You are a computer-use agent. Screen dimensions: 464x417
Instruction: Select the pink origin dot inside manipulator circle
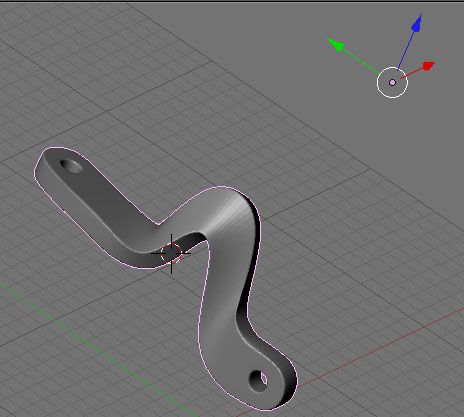(392, 82)
